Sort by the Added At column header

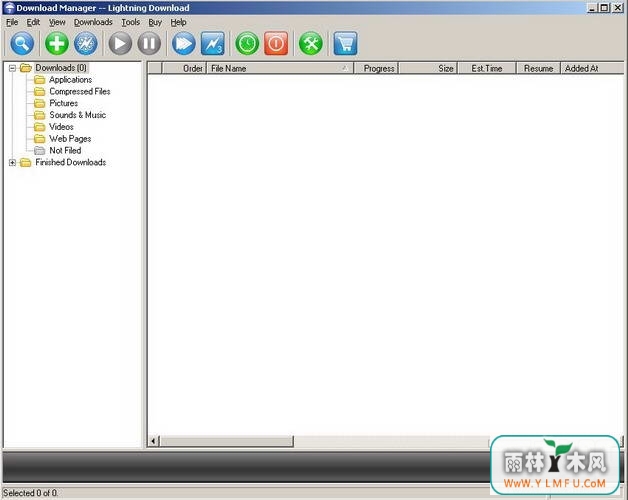(592, 69)
